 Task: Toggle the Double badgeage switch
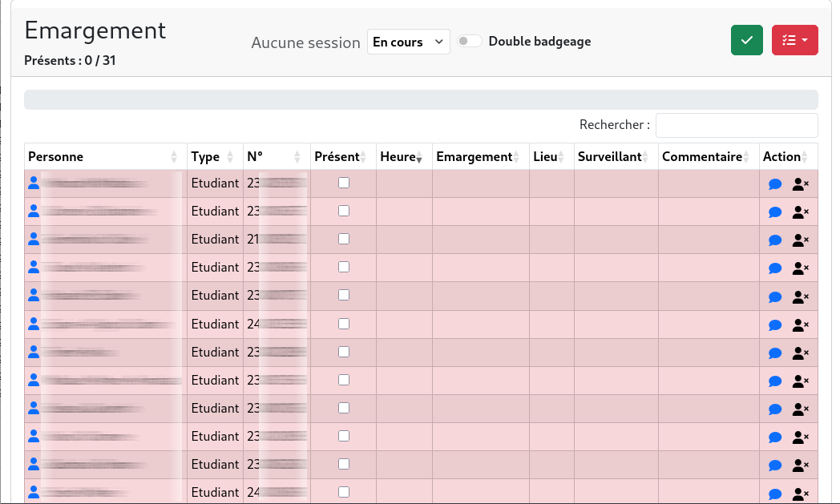[x=470, y=42]
